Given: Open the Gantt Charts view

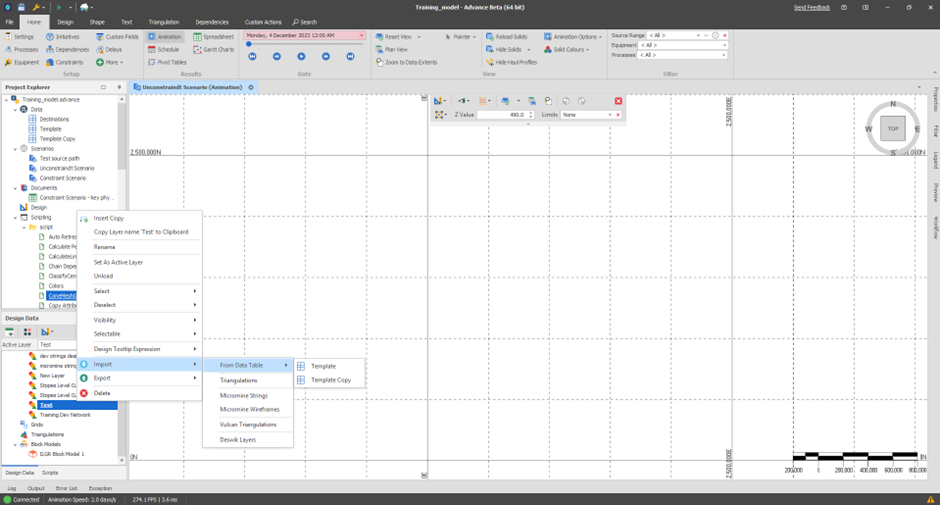Looking at the screenshot, I should coord(213,49).
